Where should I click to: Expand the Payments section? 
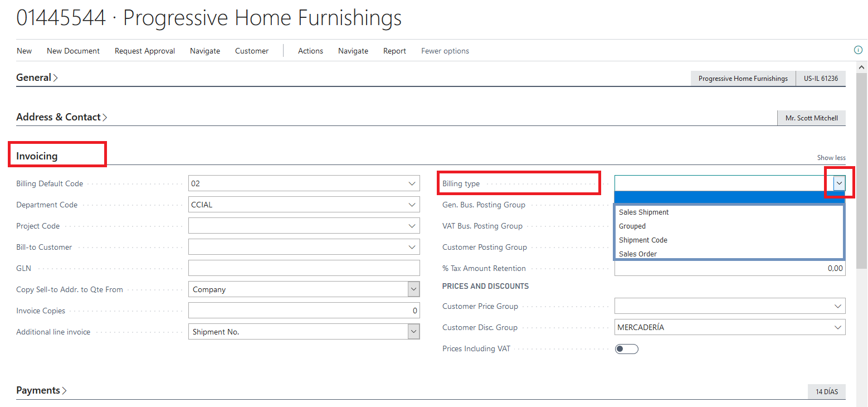click(41, 390)
